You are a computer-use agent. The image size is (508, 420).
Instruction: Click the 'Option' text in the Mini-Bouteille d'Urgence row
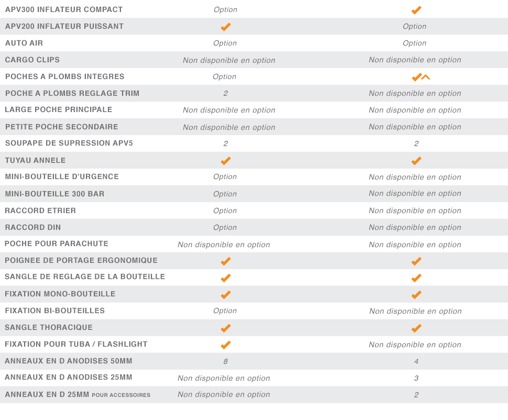click(x=225, y=177)
